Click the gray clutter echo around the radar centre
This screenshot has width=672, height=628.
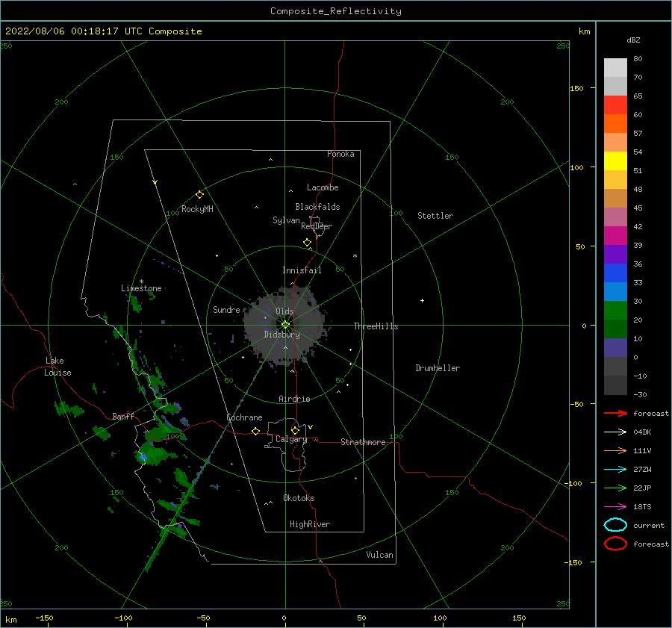point(285,326)
